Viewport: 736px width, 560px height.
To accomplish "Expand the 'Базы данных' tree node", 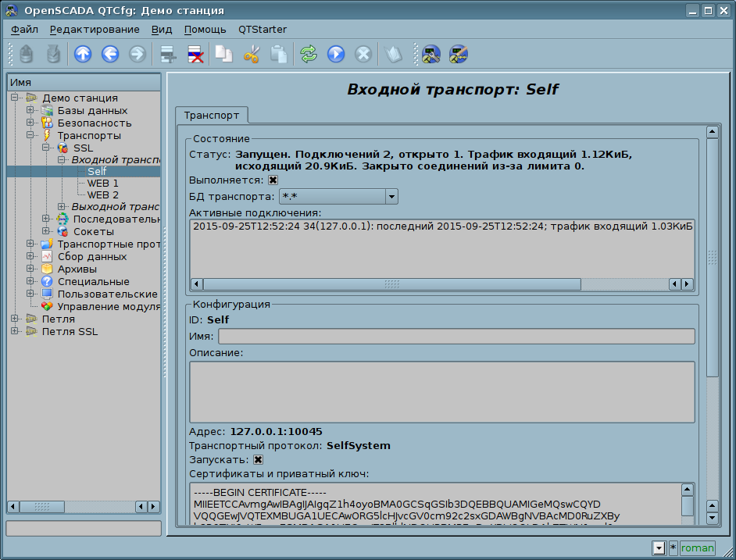I will coord(30,111).
